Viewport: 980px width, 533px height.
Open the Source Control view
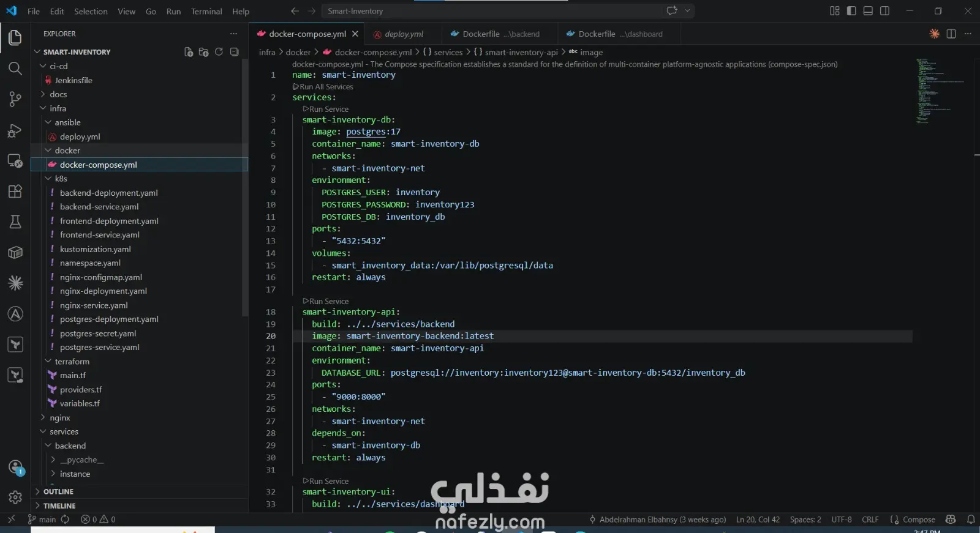[x=15, y=99]
